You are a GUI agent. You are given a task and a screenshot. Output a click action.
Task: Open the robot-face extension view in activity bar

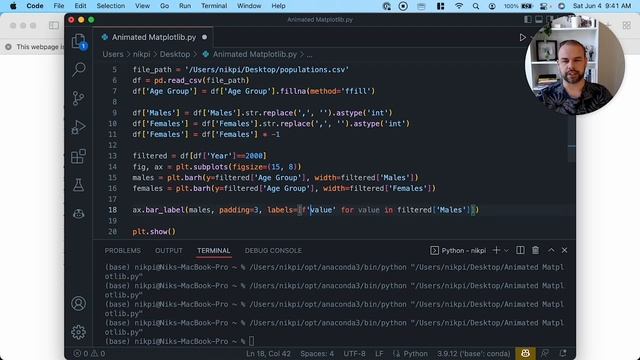point(78,213)
